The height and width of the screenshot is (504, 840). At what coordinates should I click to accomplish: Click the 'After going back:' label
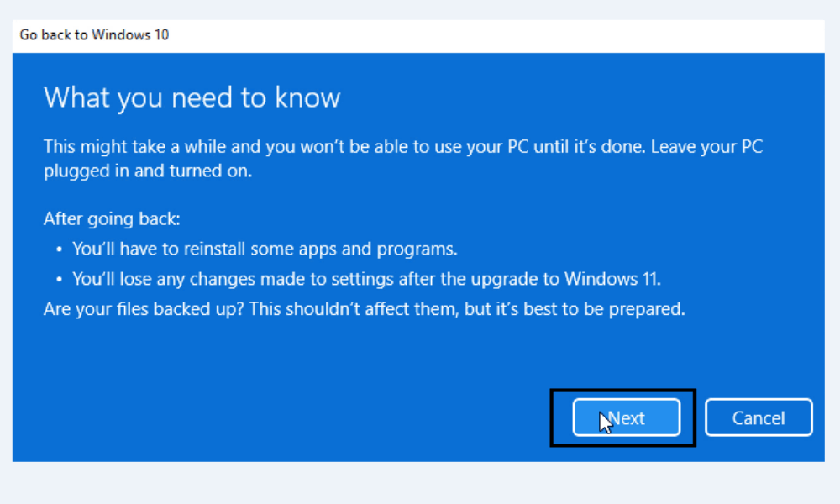pyautogui.click(x=112, y=219)
